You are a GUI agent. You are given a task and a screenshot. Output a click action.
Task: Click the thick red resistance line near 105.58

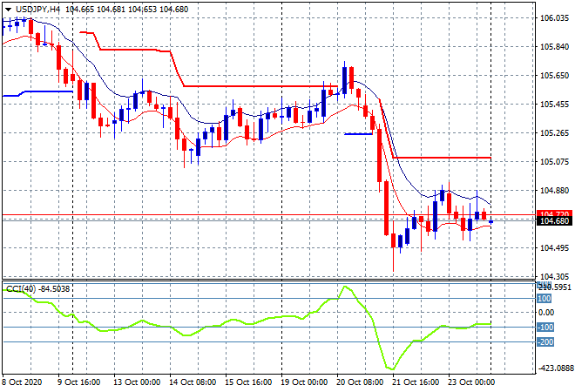260,86
